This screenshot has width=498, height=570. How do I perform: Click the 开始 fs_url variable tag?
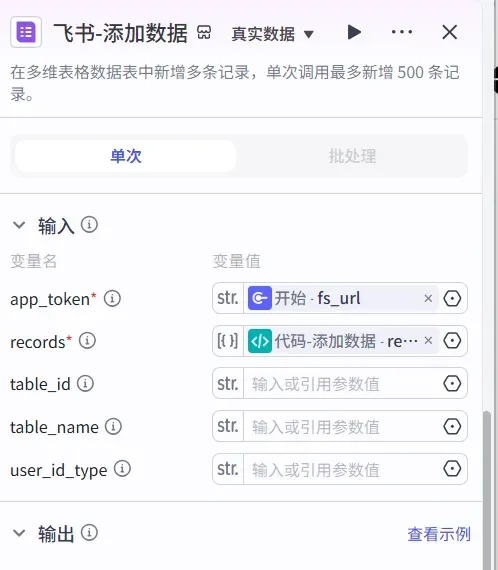342,298
